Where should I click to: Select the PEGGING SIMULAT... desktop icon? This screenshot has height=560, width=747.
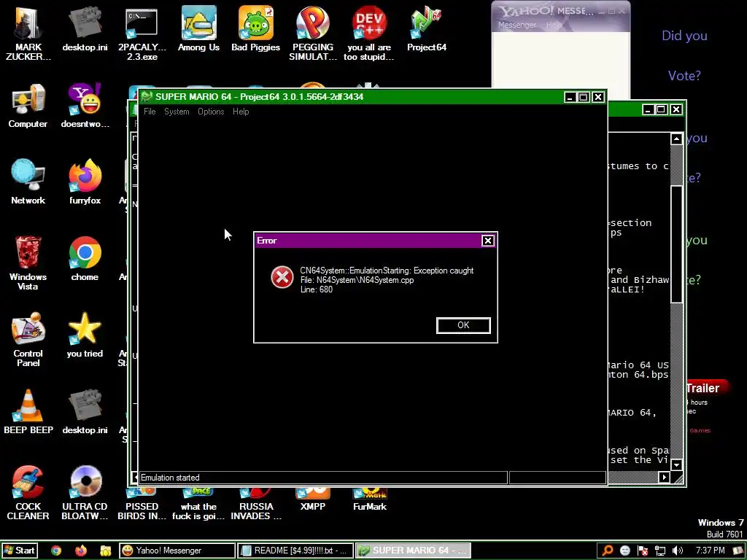pyautogui.click(x=312, y=34)
